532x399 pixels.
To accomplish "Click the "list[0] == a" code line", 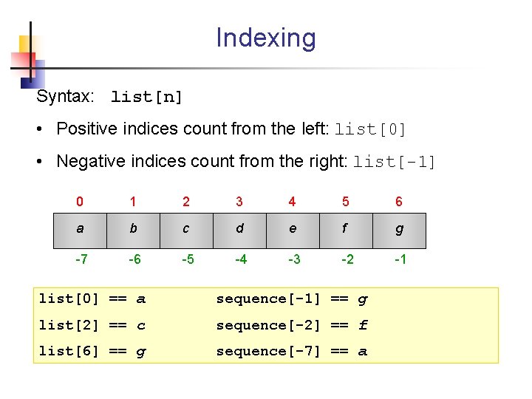I will click(x=92, y=299).
